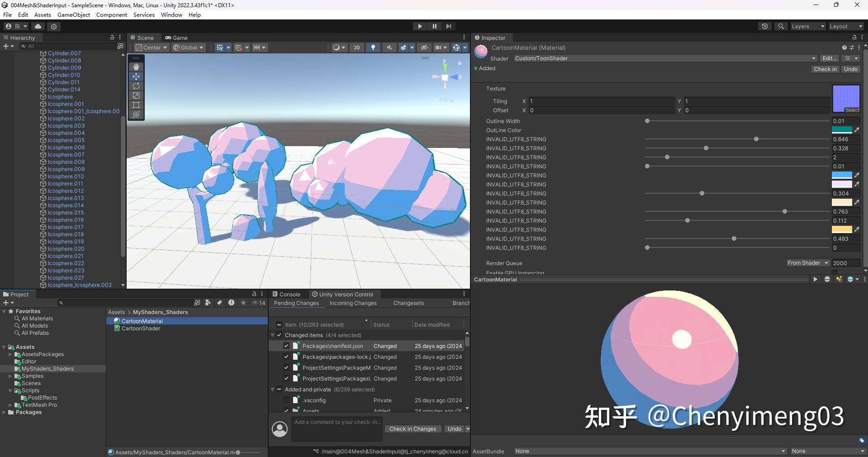The image size is (868, 457).
Task: Collapse the Changed items group
Action: click(x=273, y=335)
